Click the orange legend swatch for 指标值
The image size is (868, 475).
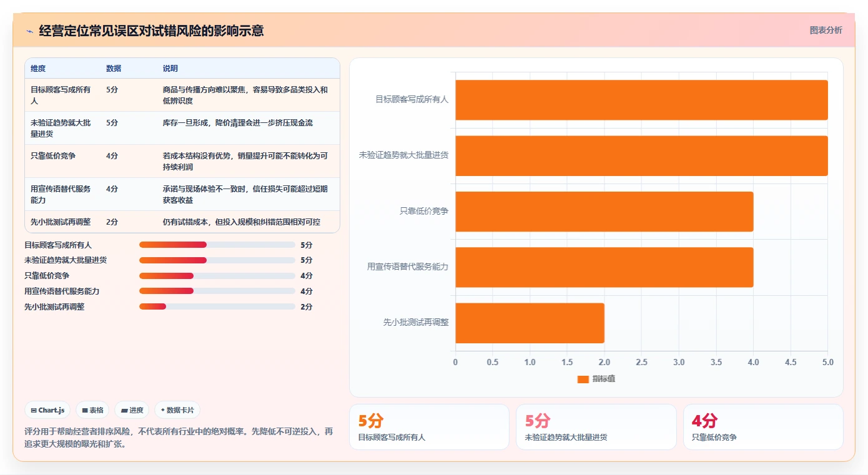(x=583, y=379)
